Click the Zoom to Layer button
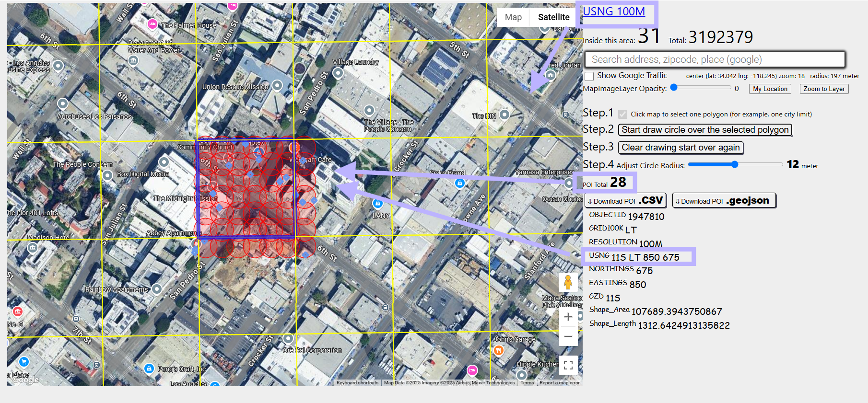The height and width of the screenshot is (403, 868). (x=824, y=89)
